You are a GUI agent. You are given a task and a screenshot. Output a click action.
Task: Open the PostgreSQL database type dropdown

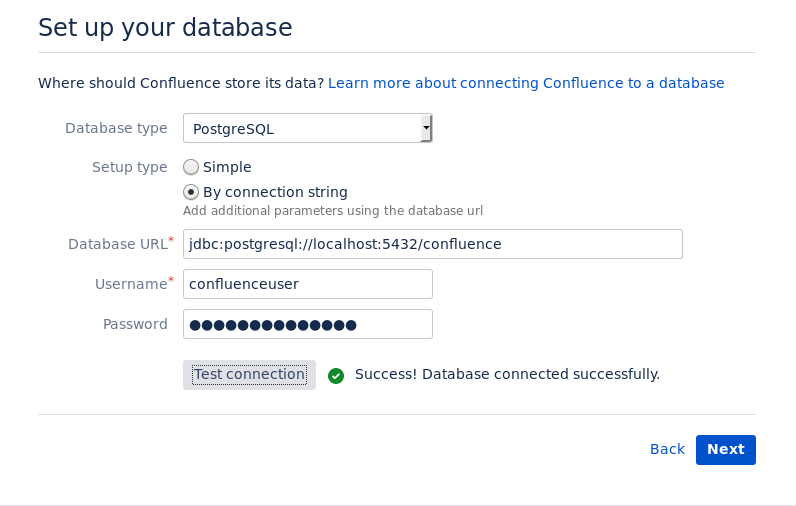[307, 128]
